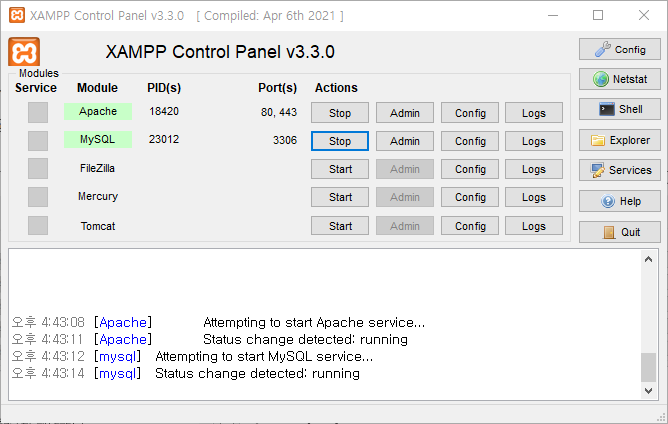Open Apache Admin page
This screenshot has width=668, height=424.
[x=405, y=113]
